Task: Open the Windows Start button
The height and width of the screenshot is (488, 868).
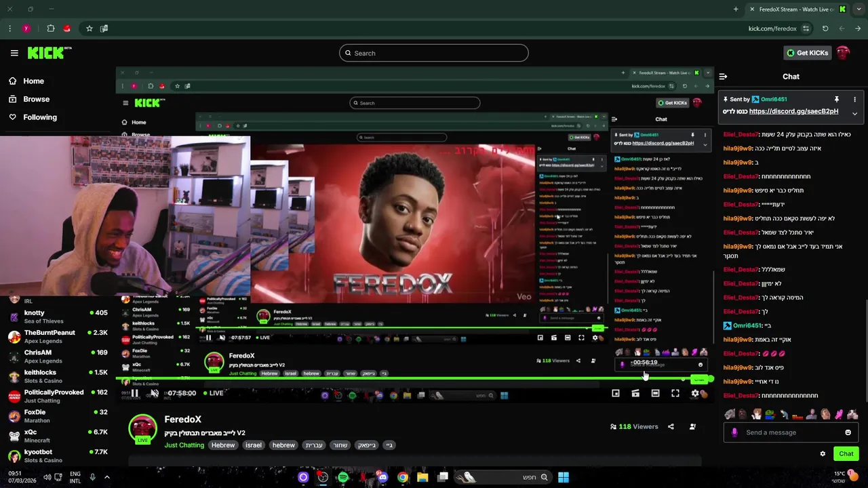Action: tap(564, 477)
